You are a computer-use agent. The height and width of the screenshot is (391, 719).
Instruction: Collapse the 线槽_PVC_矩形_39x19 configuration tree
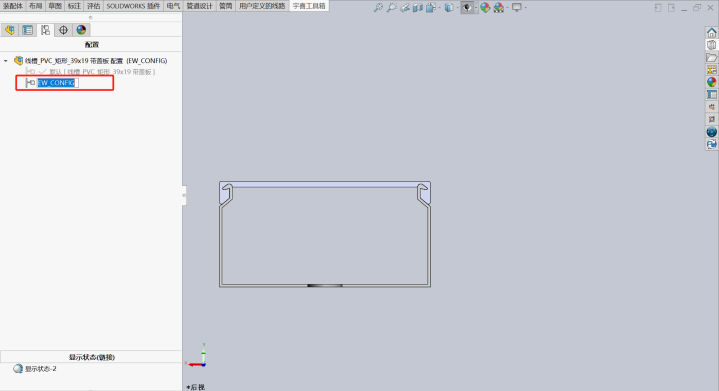click(6, 61)
